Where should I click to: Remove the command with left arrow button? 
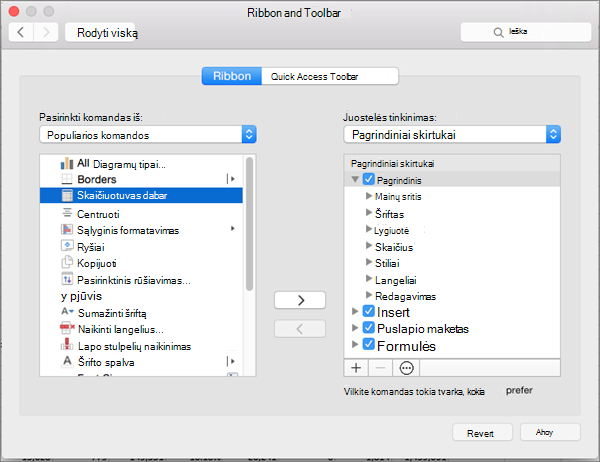tap(300, 329)
